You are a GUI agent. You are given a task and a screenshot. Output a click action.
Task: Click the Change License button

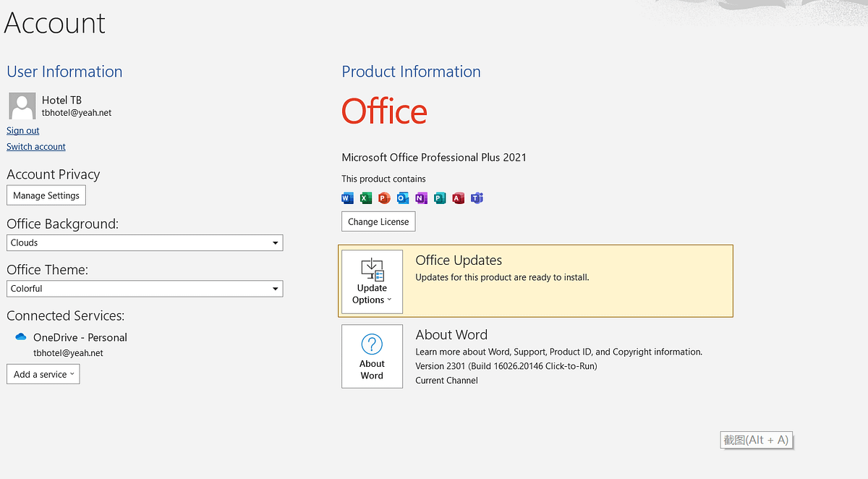tap(378, 221)
